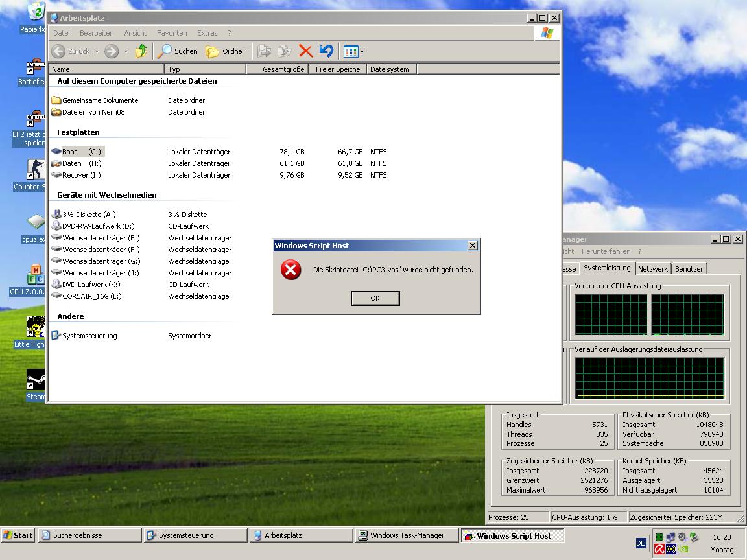Screen dimensions: 747x560
Task: Click the move-to-folder toolbar icon
Action: [265, 51]
